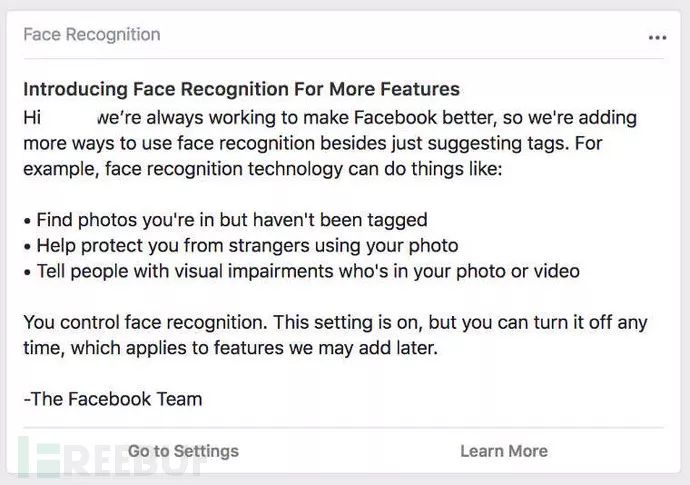Open the three-dot more options menu
Screen dimensions: 690x485
tap(657, 37)
